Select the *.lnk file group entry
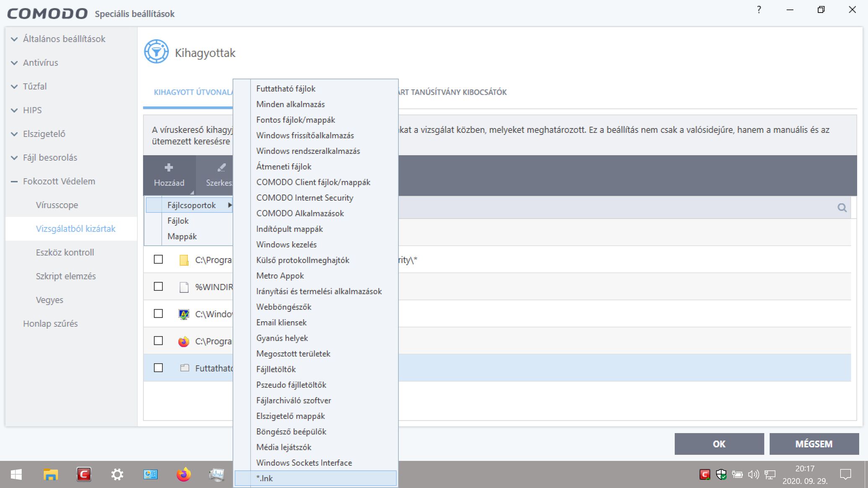Viewport: 868px width, 488px height. coord(316,478)
